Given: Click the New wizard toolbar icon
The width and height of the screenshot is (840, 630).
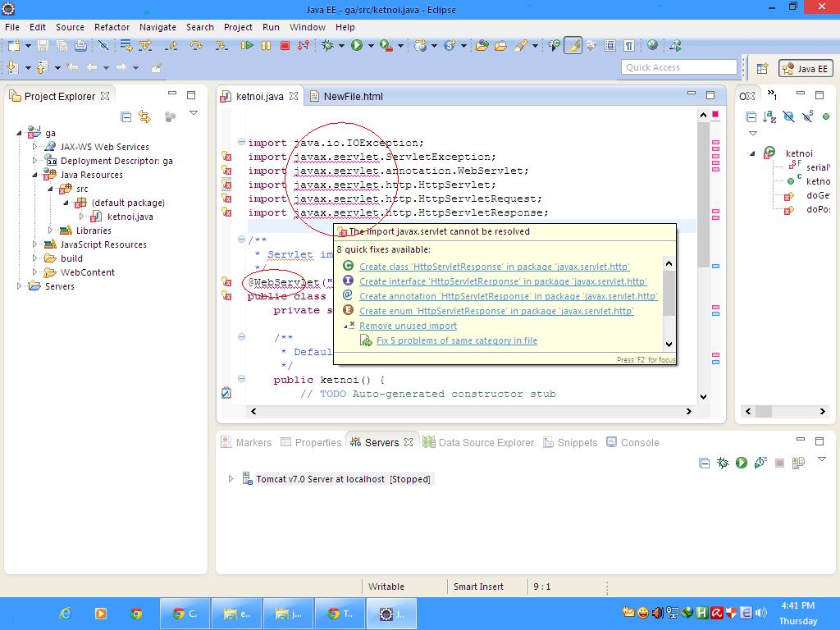Looking at the screenshot, I should tap(14, 46).
